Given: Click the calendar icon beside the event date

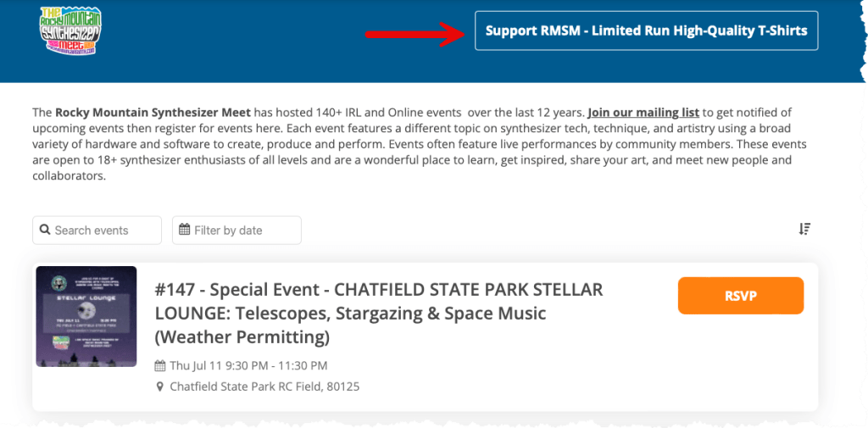Looking at the screenshot, I should coord(160,366).
